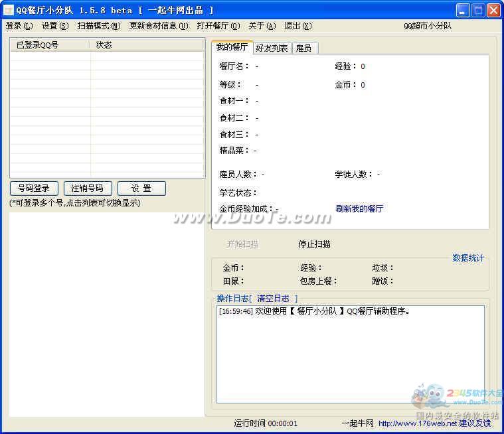Click the 一起牛网 label in the status bar
The width and height of the screenshot is (504, 434).
(357, 423)
